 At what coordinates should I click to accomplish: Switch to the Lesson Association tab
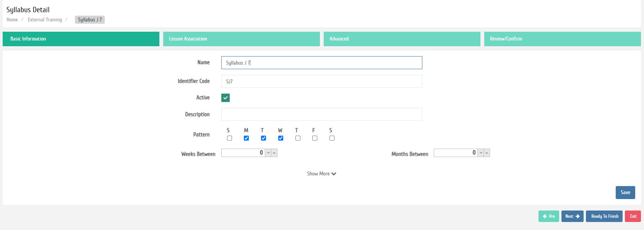(x=241, y=39)
